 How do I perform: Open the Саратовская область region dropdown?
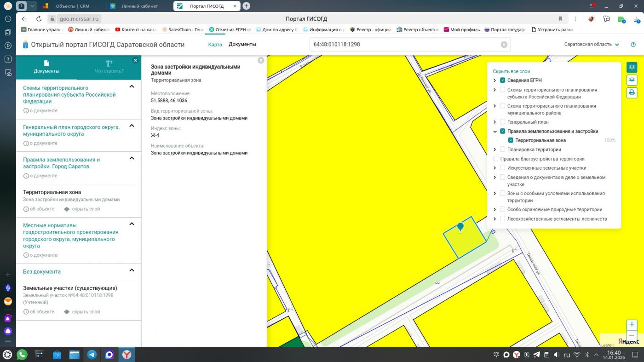point(592,45)
